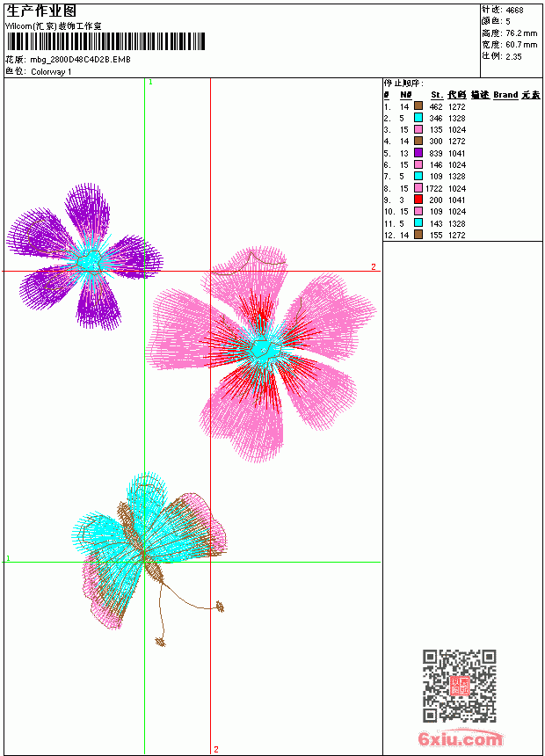Click the purple swatch in stop row 5
Screen dimensions: 545x756
418,153
